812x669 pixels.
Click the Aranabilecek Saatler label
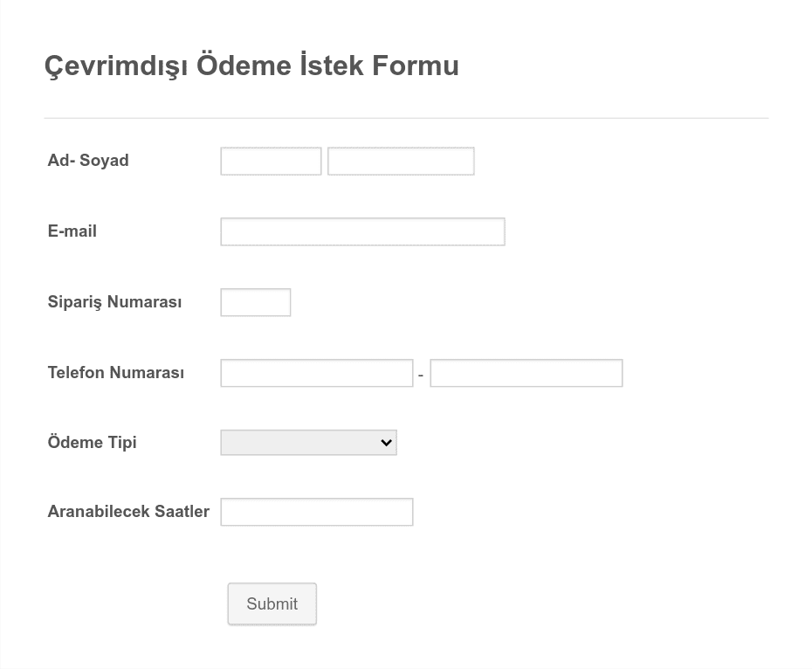(128, 512)
